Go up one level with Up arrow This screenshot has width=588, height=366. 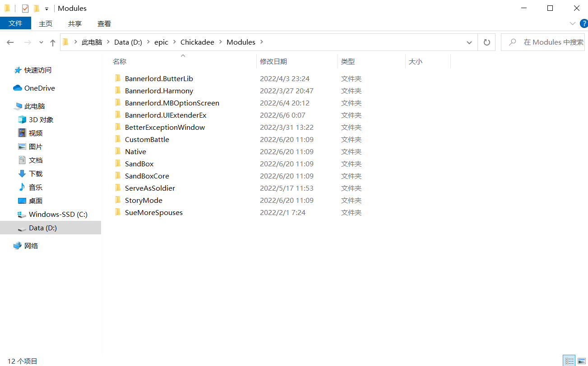[x=53, y=42]
